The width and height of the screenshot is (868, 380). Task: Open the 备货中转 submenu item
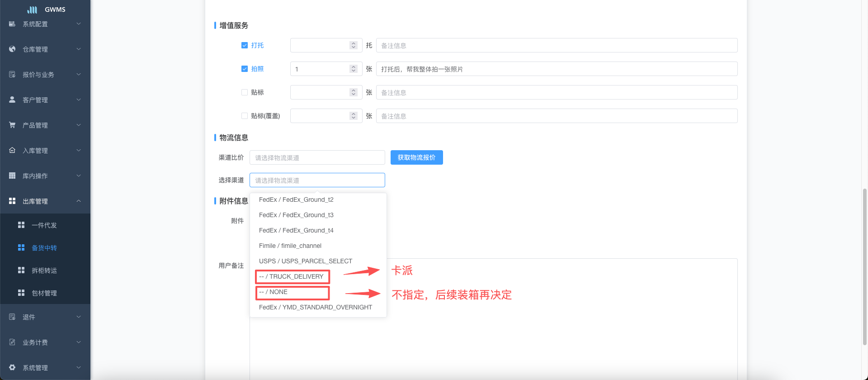(x=45, y=247)
